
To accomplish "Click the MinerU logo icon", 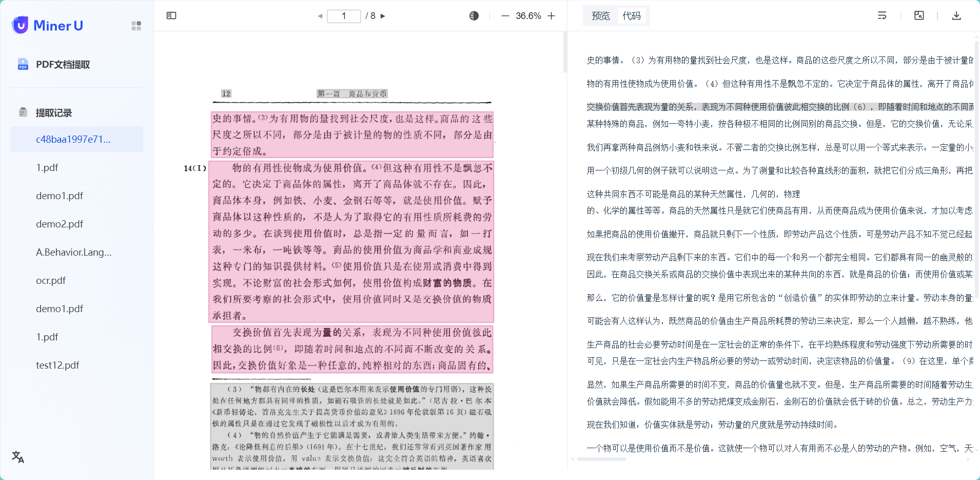I will click(20, 25).
